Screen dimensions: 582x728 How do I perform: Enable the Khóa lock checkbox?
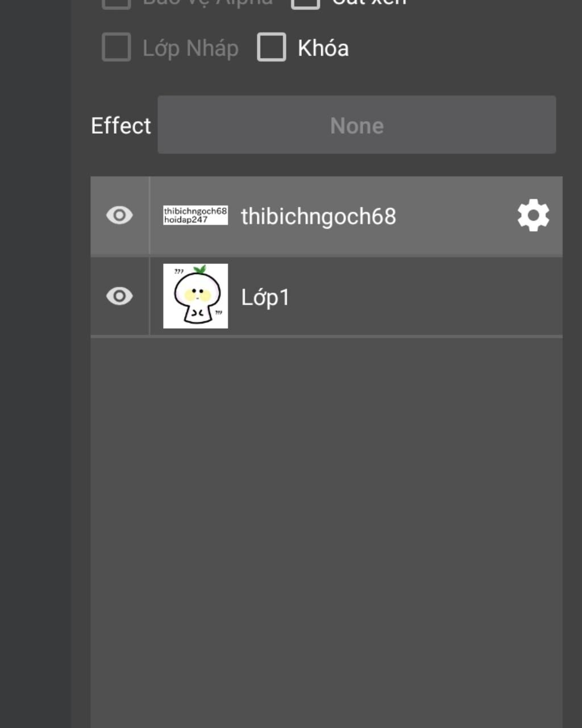point(272,47)
